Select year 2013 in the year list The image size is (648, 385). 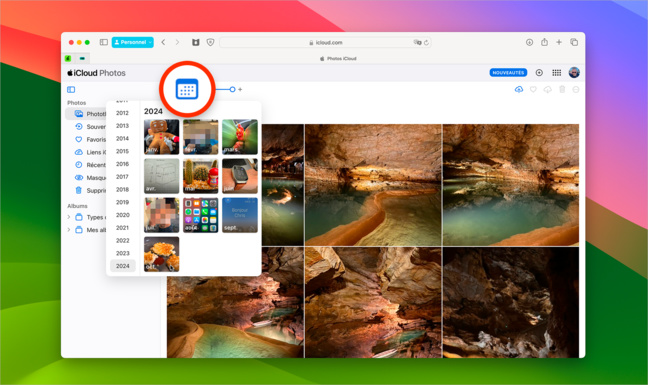point(122,126)
